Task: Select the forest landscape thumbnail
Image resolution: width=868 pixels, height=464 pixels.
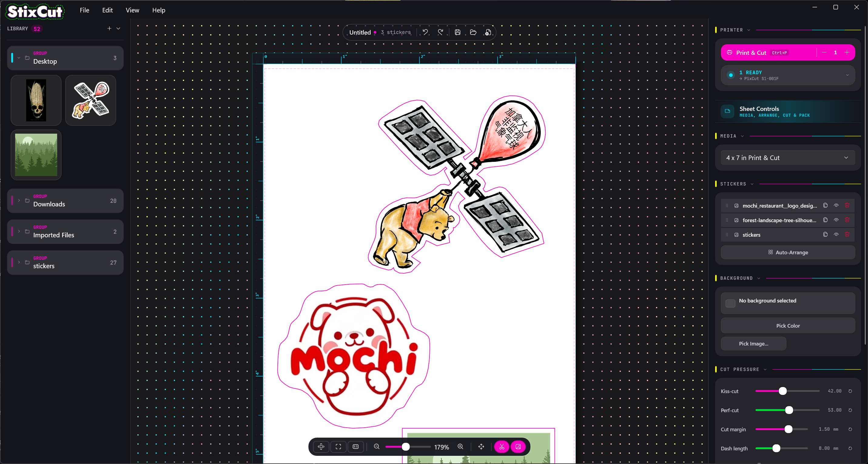Action: pos(36,155)
